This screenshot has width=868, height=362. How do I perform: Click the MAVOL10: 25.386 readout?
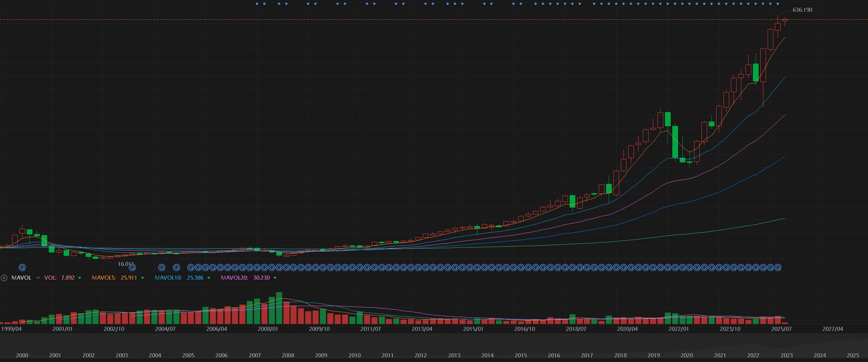coord(179,278)
